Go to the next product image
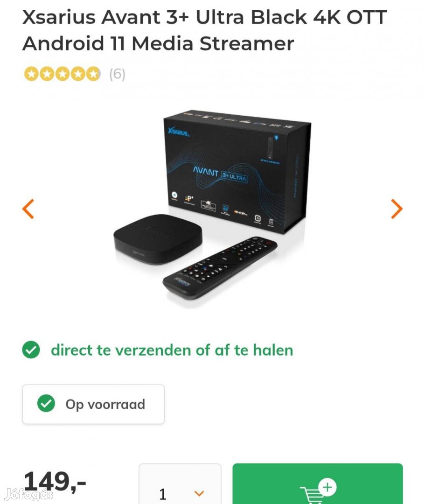 coord(397,209)
